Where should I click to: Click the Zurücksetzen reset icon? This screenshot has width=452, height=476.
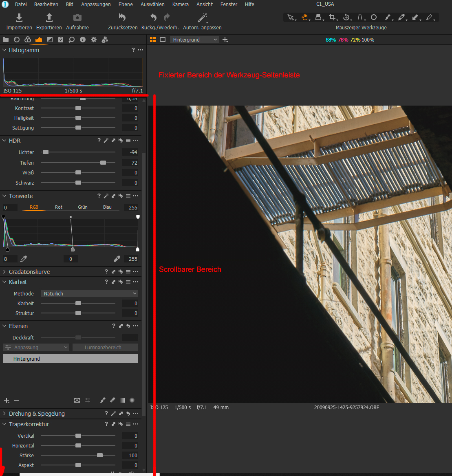[122, 18]
